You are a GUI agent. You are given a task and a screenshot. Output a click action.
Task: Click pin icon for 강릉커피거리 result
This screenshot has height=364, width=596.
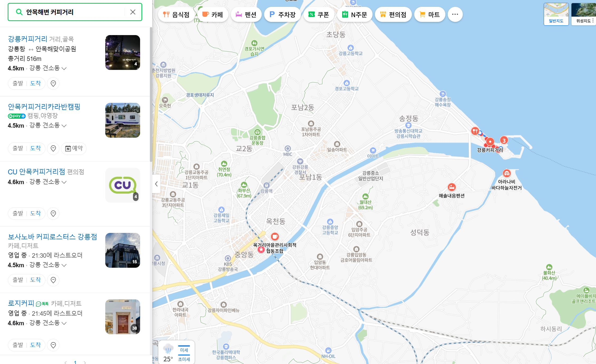point(53,84)
